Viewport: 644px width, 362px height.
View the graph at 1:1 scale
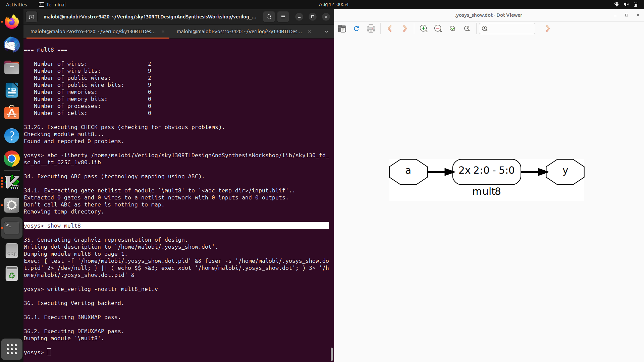pos(467,28)
